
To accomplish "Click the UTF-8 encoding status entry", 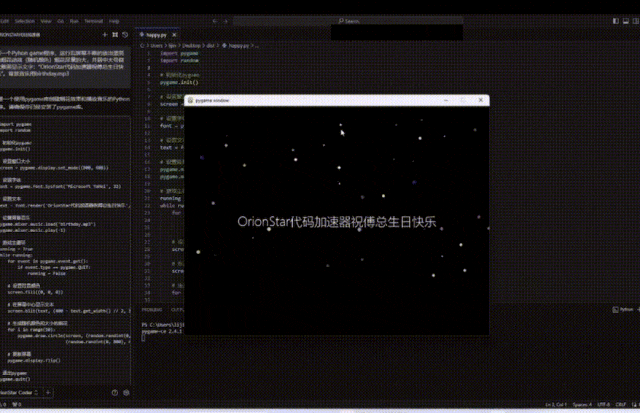I will pos(604,405).
